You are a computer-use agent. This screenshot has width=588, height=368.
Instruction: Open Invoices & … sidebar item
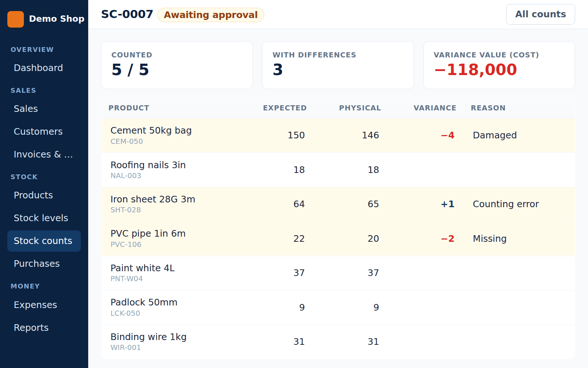[x=44, y=154]
